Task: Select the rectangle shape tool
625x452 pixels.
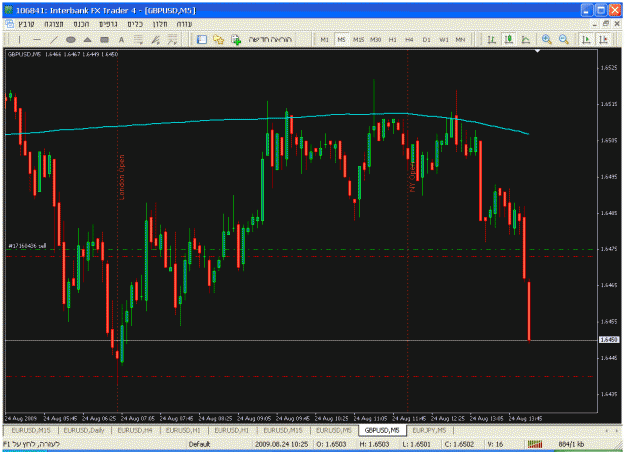Action: pos(104,39)
